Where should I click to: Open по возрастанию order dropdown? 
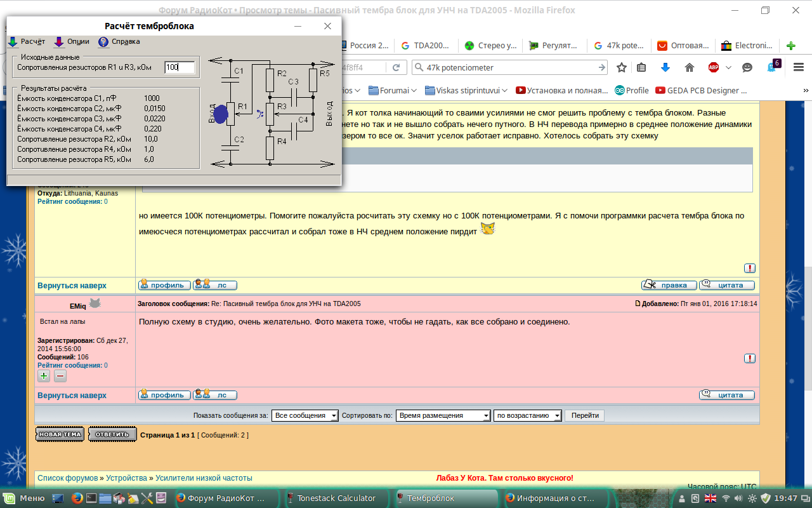tap(528, 415)
